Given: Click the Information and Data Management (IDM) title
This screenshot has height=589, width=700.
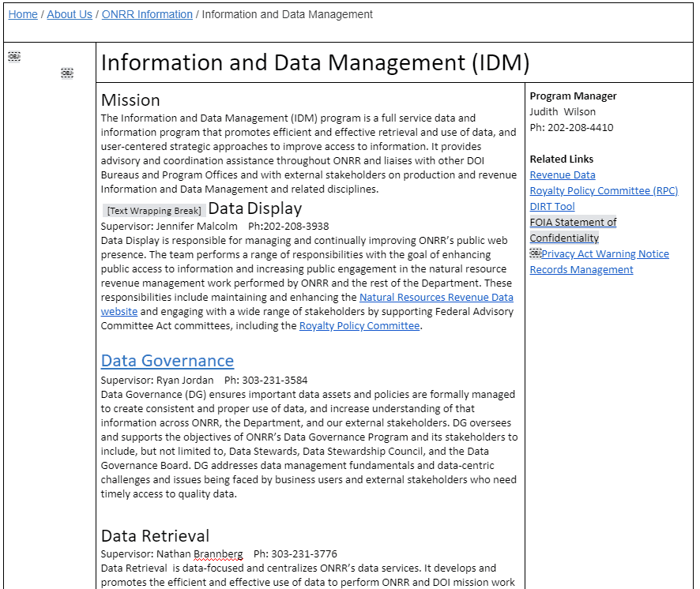Looking at the screenshot, I should [x=315, y=63].
